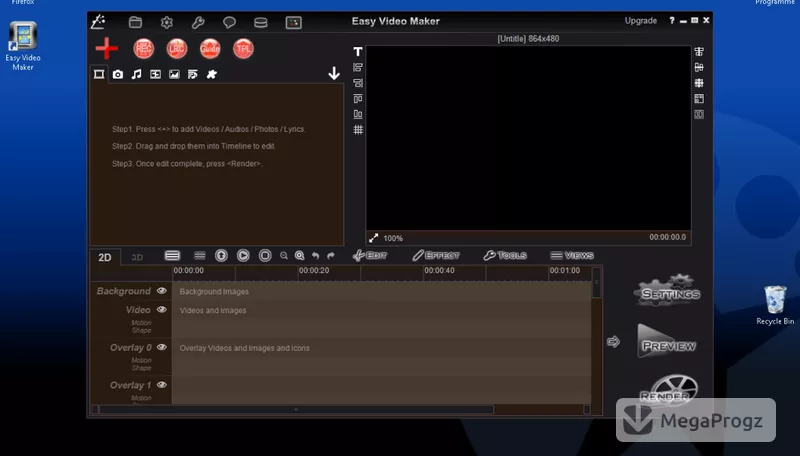Select the film strip media tab
The height and width of the screenshot is (456, 800).
coord(155,74)
